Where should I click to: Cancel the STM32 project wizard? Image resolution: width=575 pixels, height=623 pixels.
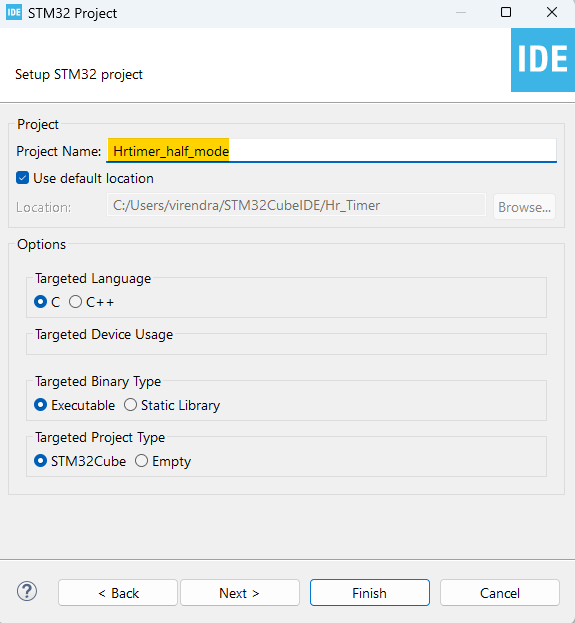coord(499,593)
